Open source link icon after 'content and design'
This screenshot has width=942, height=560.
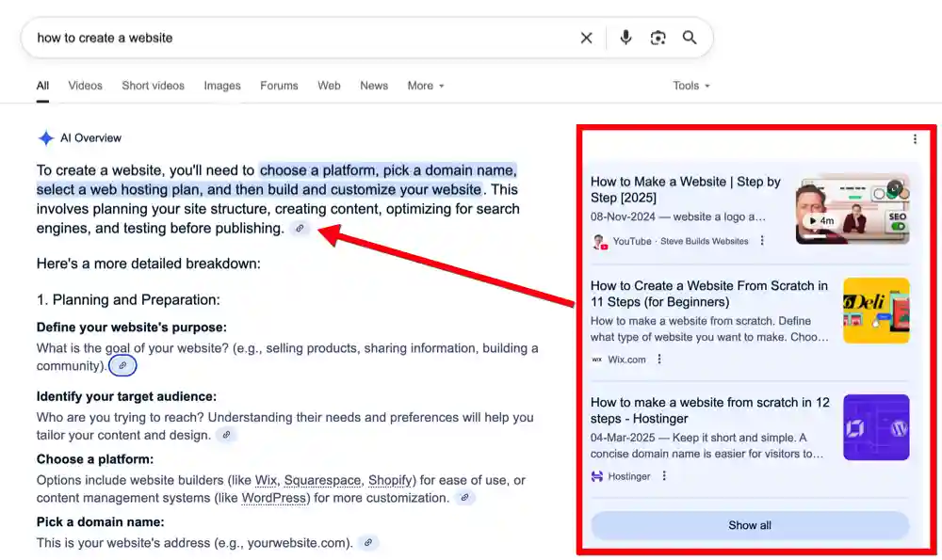(226, 435)
